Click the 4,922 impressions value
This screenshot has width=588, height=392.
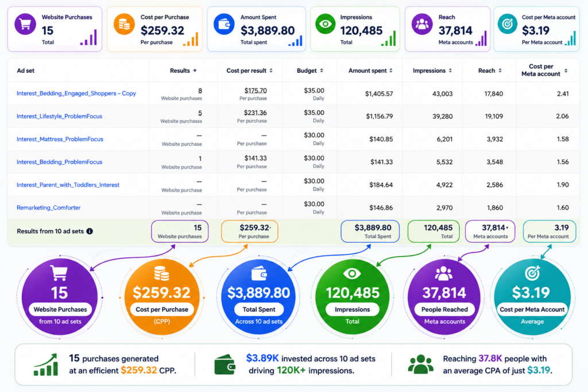click(x=444, y=185)
